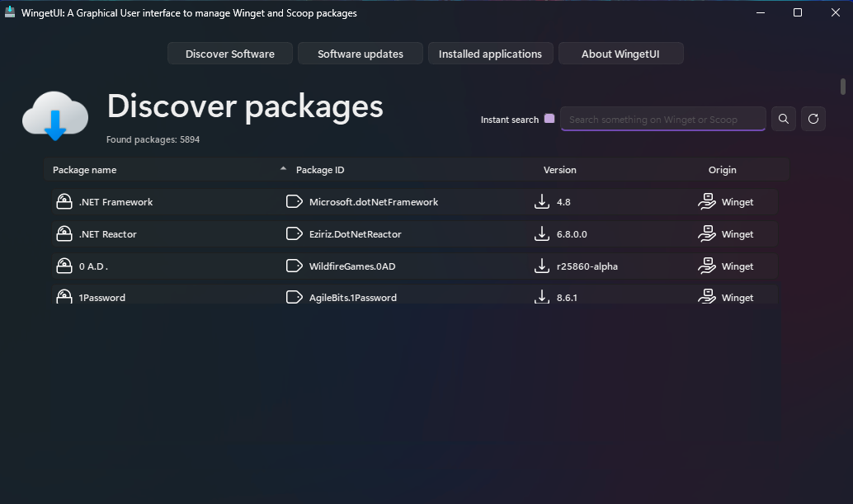Viewport: 853px width, 504px height.
Task: Click the AgileBits.1Password package ID
Action: (x=353, y=298)
